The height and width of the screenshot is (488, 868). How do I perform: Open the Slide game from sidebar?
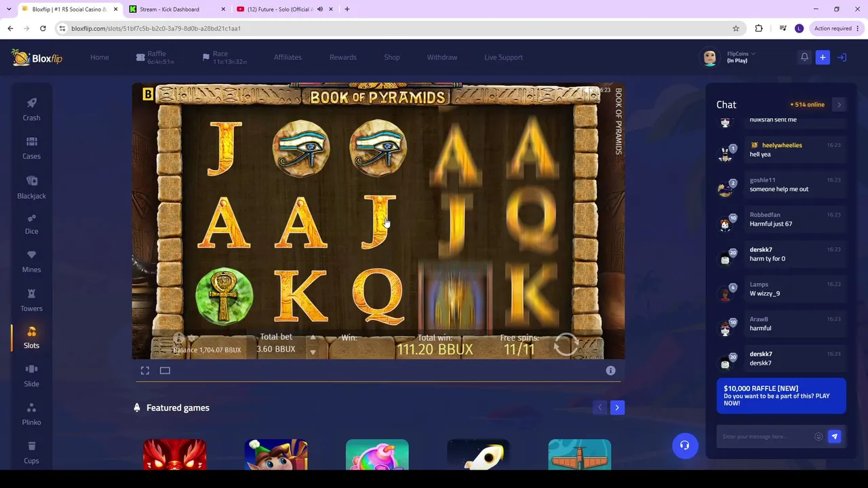31,376
